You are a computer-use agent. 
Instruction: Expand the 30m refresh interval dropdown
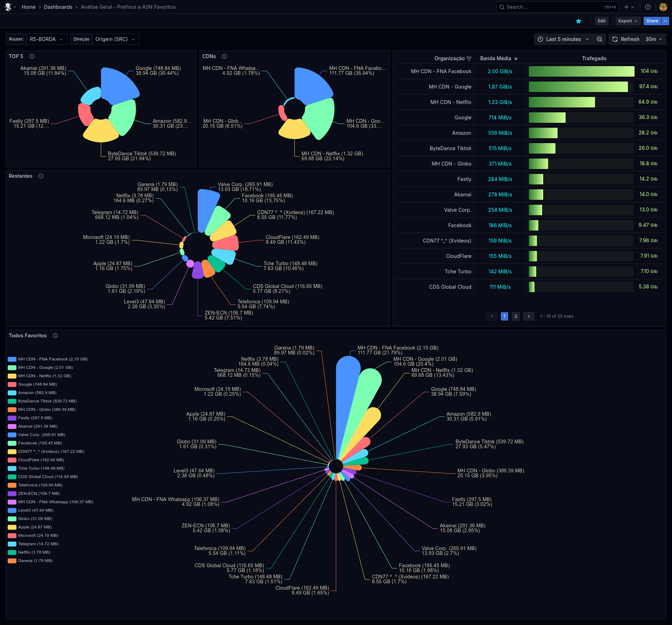tap(654, 39)
